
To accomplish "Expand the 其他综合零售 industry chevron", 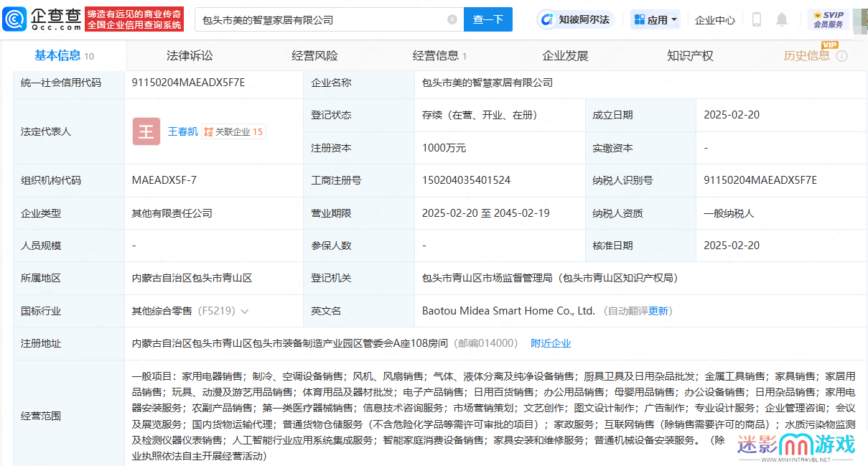I will 245,312.
